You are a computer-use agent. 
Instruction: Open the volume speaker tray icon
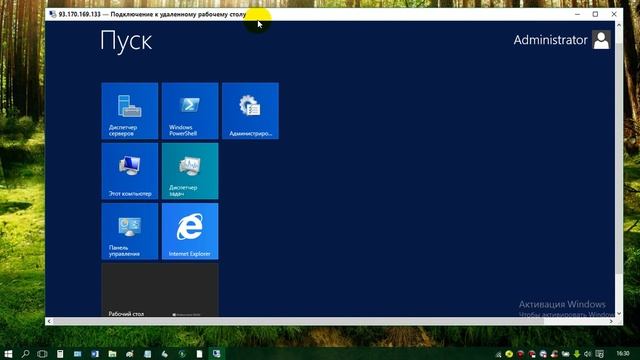587,353
